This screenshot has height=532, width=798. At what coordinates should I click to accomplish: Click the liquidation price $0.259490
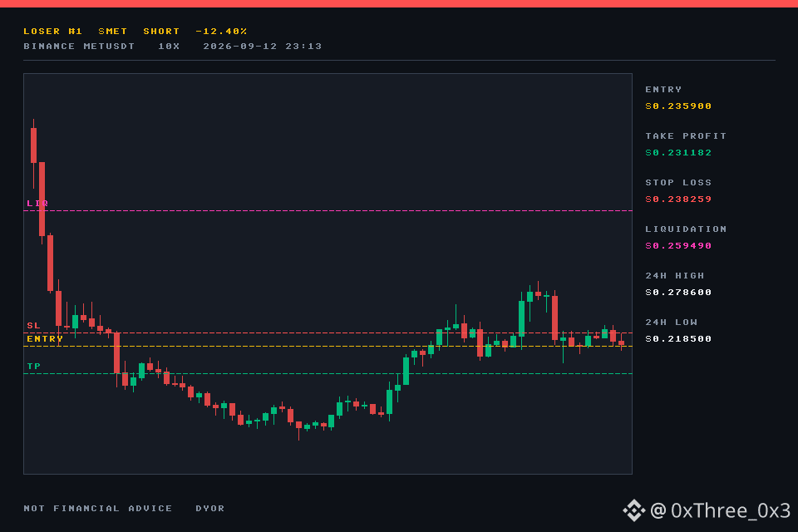(x=678, y=245)
